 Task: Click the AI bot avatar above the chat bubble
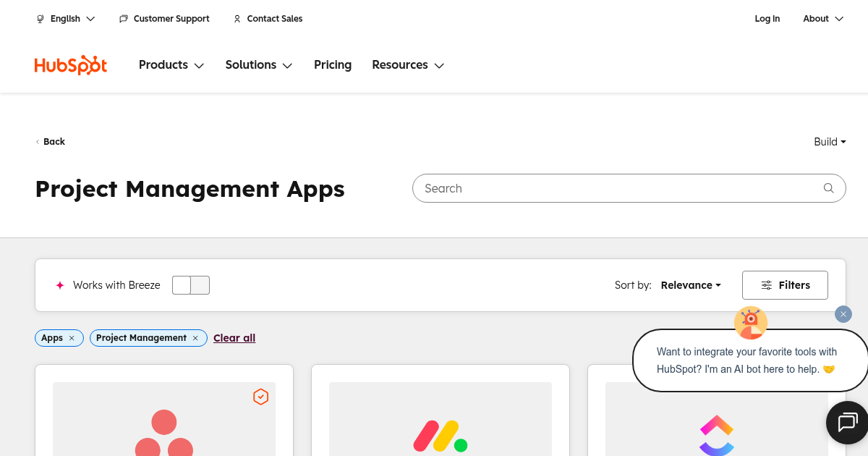[x=750, y=322]
